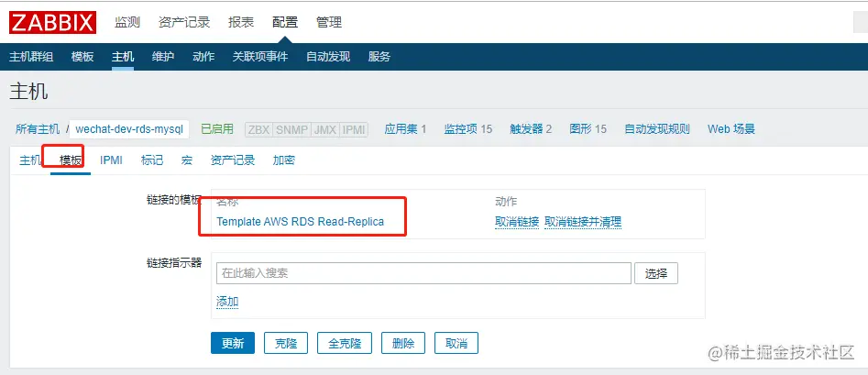This screenshot has width=868, height=375.
Task: Click the 动作 column header
Action: pos(506,201)
